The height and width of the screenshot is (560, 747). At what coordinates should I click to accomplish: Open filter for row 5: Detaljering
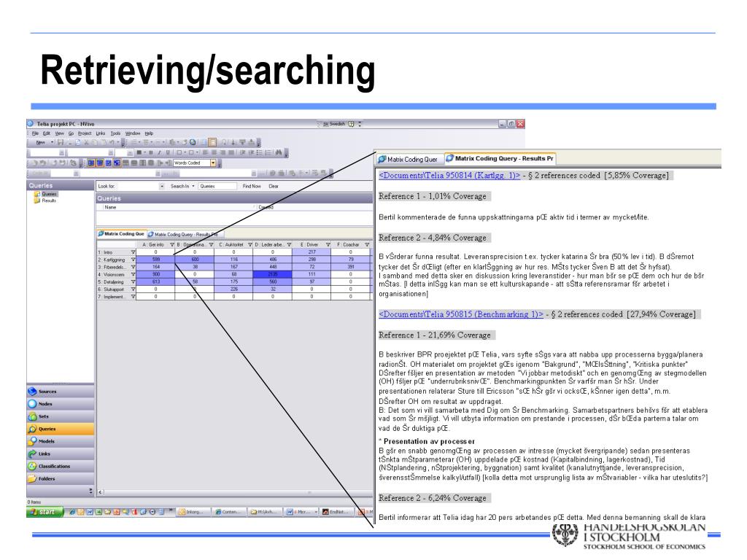pos(133,282)
